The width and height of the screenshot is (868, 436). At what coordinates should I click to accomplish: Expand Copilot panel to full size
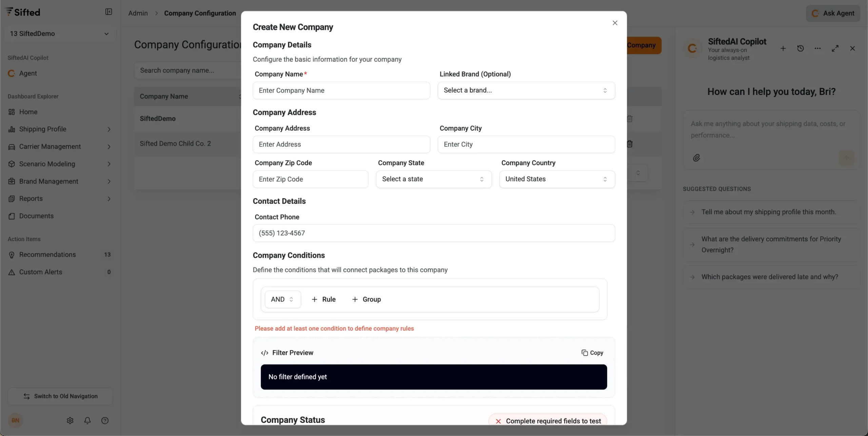coord(835,48)
